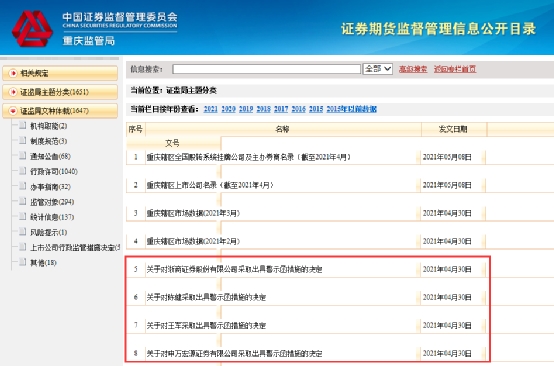Screen dimensions: 554x366
Task: Click document icon next to 监管对象(294)
Action: click(23, 201)
